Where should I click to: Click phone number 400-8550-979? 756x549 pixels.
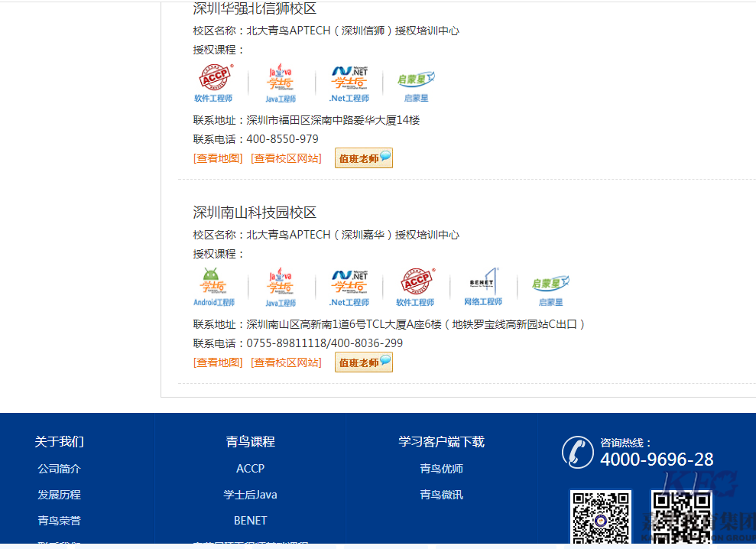(x=283, y=139)
